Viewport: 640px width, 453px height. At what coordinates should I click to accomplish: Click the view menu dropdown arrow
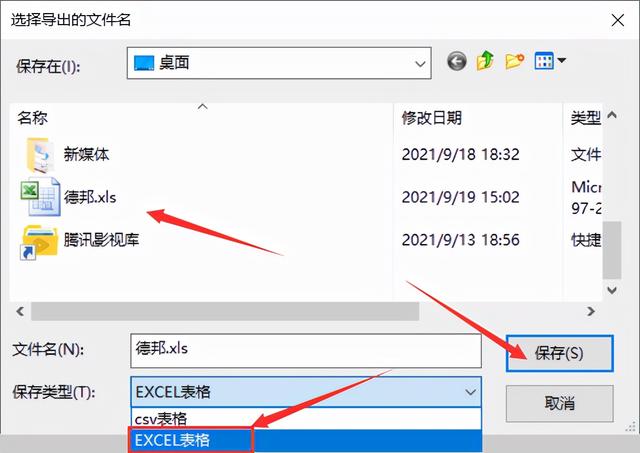tap(562, 60)
